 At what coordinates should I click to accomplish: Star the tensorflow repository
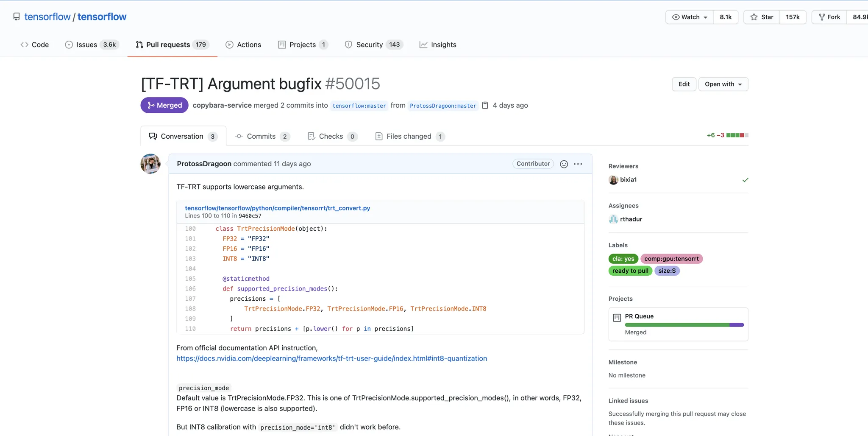coord(762,17)
